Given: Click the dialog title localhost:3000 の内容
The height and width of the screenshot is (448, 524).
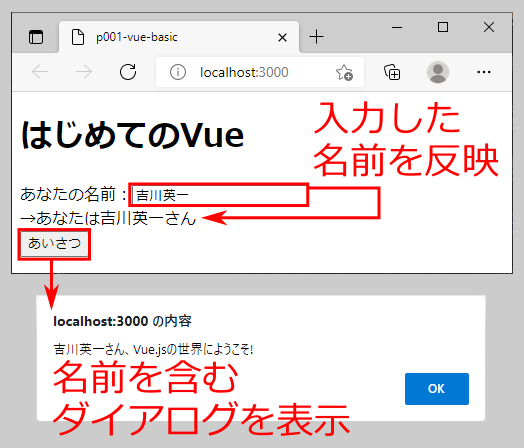Looking at the screenshot, I should [122, 321].
